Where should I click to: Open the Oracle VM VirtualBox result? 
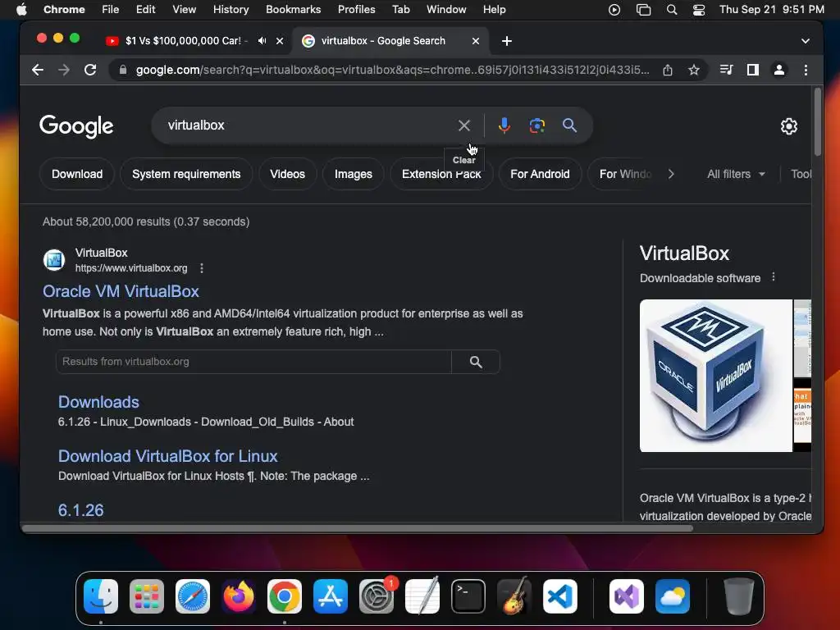[x=121, y=291]
